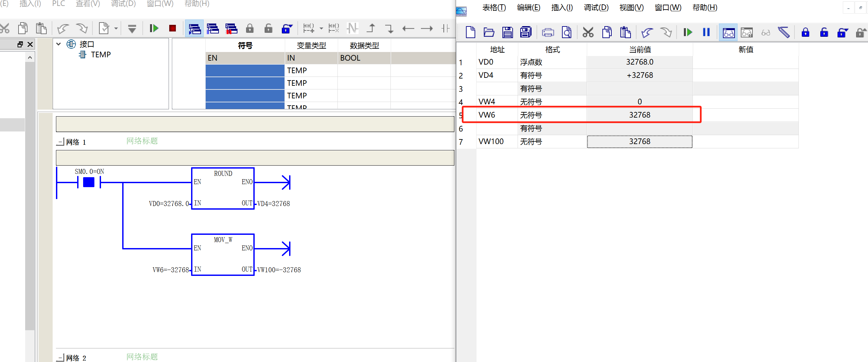Open 调试(D) menu in status chart window
The height and width of the screenshot is (362, 868).
click(x=596, y=7)
